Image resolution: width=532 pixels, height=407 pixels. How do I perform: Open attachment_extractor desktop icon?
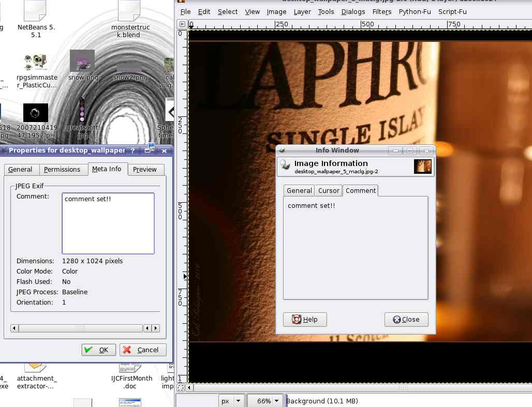35,367
